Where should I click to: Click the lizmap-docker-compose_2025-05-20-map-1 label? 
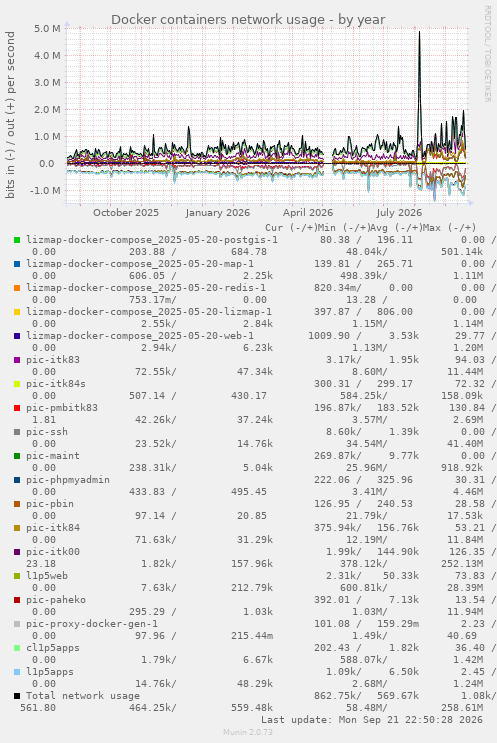point(140,264)
